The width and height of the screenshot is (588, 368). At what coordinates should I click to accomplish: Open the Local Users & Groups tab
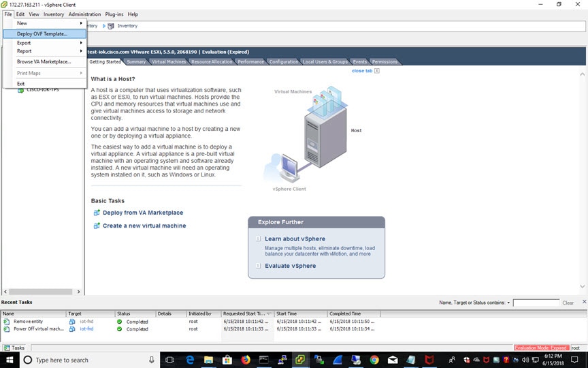325,61
